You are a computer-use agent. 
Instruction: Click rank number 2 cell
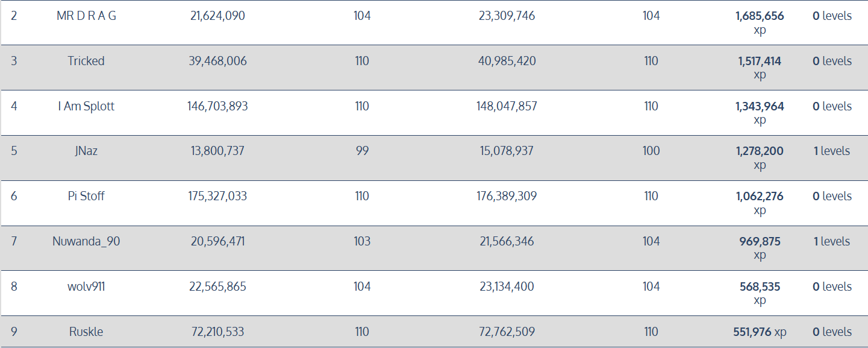point(14,16)
